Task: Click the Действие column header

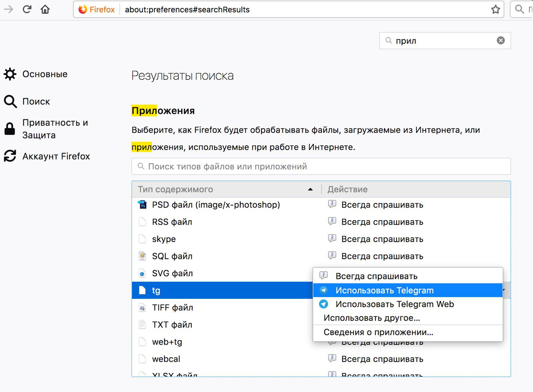Action: pyautogui.click(x=416, y=189)
